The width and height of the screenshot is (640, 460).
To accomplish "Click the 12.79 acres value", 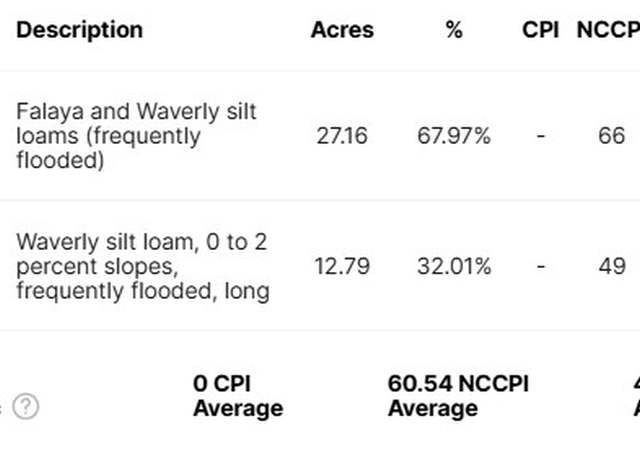I will 342,267.
